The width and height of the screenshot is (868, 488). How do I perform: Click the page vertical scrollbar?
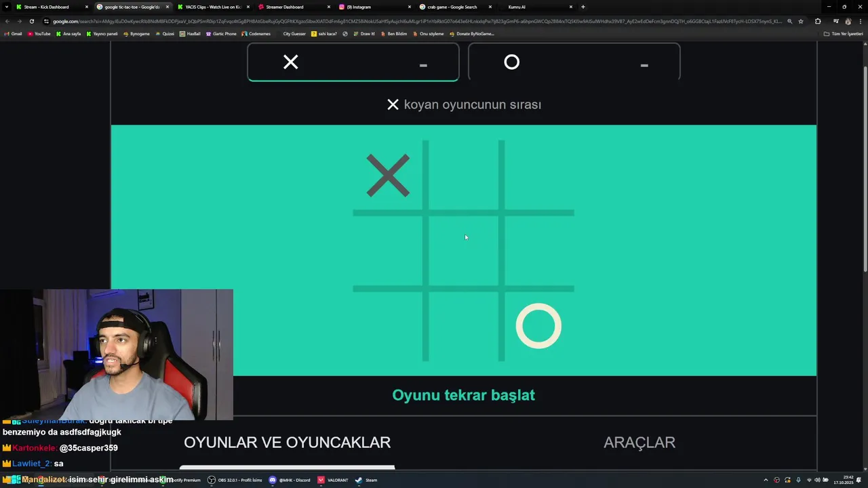865,169
